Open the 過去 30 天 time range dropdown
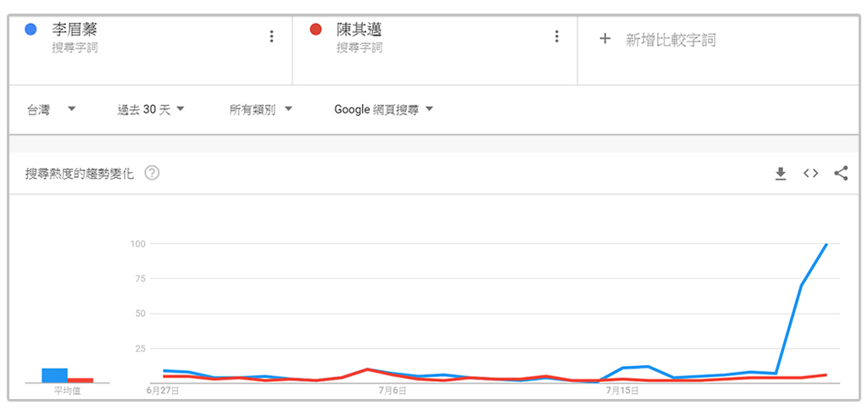Screen dimensions: 868x416 [151, 109]
